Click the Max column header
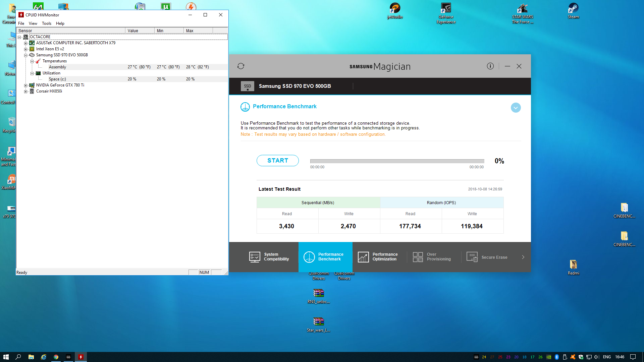 point(198,31)
